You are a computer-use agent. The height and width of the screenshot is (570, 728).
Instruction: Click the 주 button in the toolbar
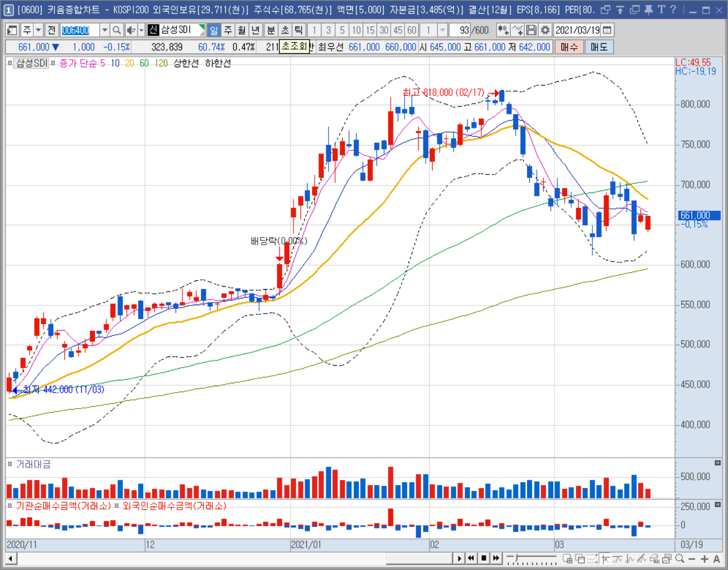pos(27,30)
